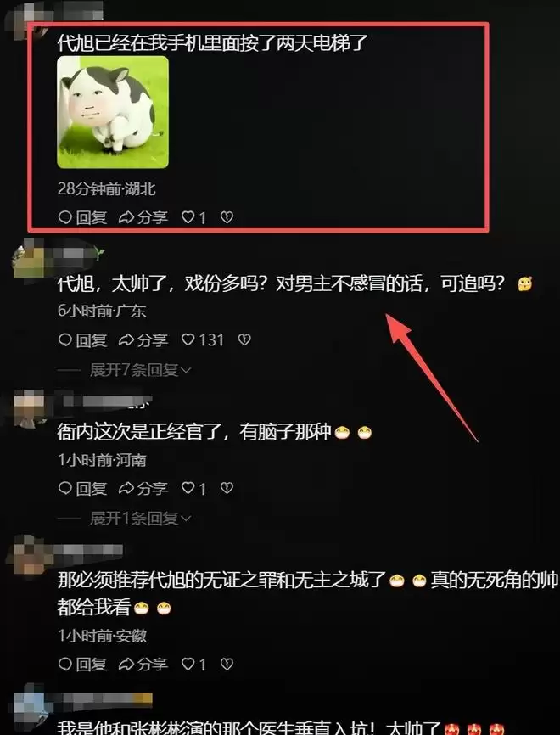Share the comment posted from 安徽
This screenshot has height=735, width=560.
point(143,664)
